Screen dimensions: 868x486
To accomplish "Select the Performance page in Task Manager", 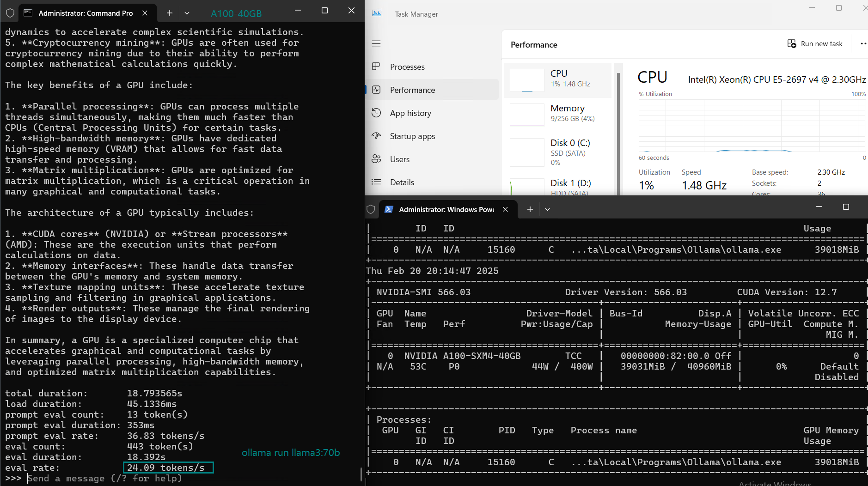I will coord(432,90).
